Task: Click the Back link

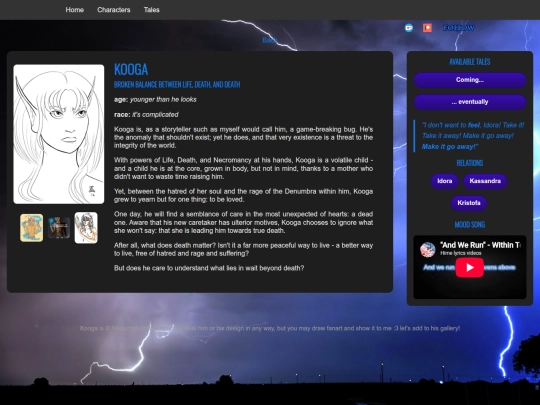Action: [269, 40]
